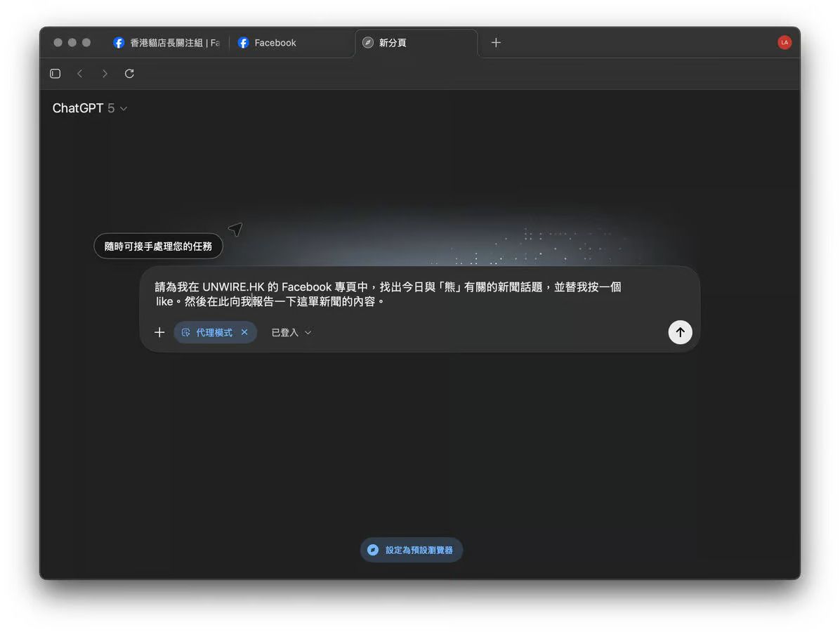
Task: Click the compass icon in 設定為預設瀏覽器
Action: click(x=373, y=550)
